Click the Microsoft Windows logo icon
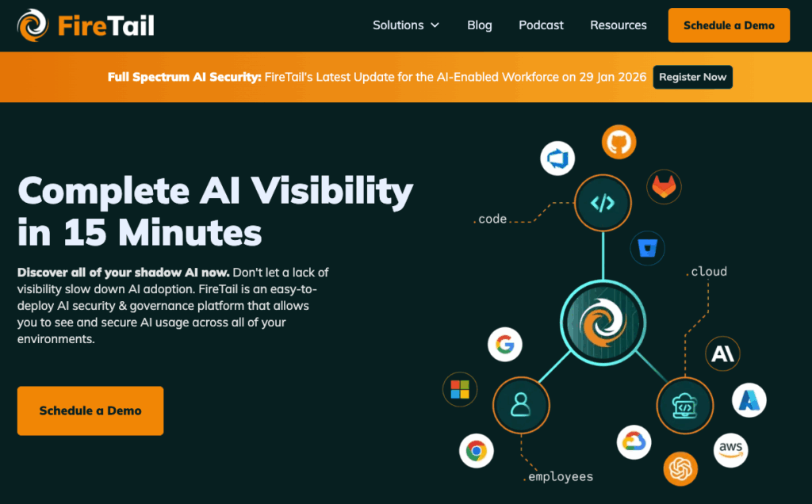812x504 pixels. tap(460, 389)
